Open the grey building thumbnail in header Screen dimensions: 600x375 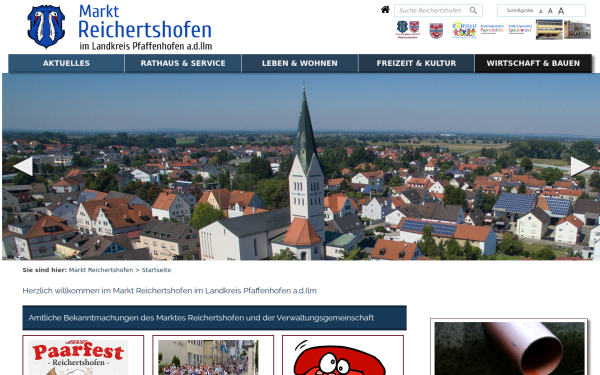577,30
